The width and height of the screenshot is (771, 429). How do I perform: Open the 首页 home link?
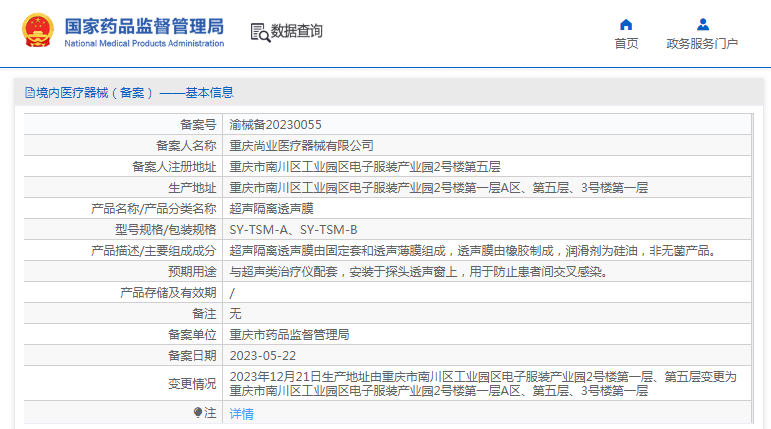(626, 43)
